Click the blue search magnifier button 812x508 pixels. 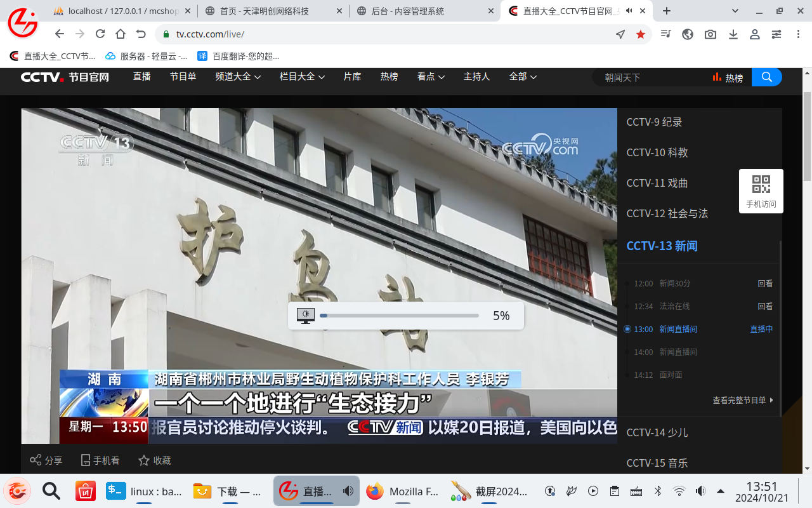click(767, 77)
